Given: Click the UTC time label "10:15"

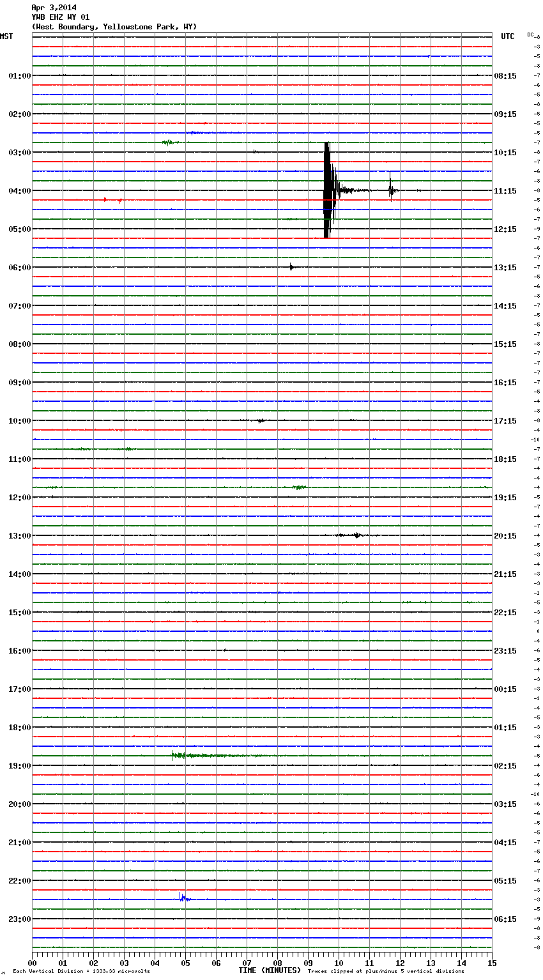Looking at the screenshot, I should tap(505, 153).
